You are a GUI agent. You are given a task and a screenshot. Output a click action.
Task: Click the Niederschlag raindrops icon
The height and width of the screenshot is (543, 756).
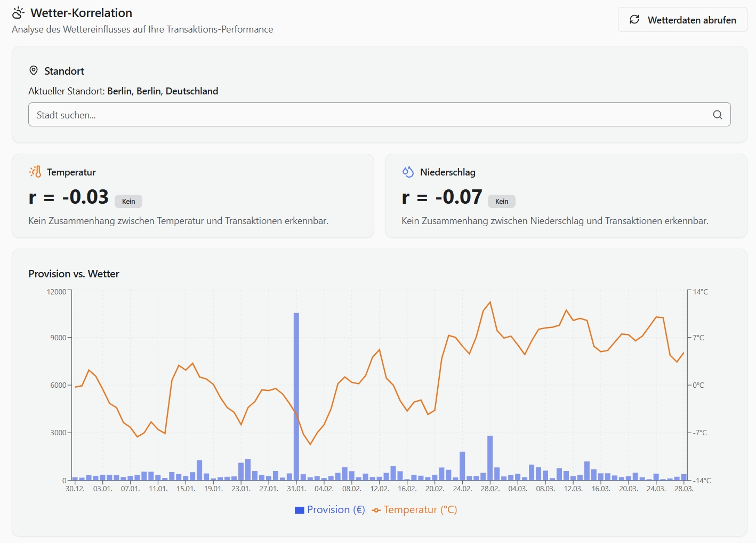408,172
